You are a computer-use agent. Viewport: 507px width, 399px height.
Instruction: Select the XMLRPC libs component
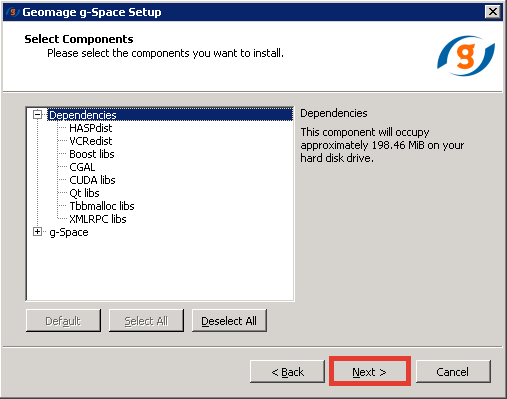(98, 219)
